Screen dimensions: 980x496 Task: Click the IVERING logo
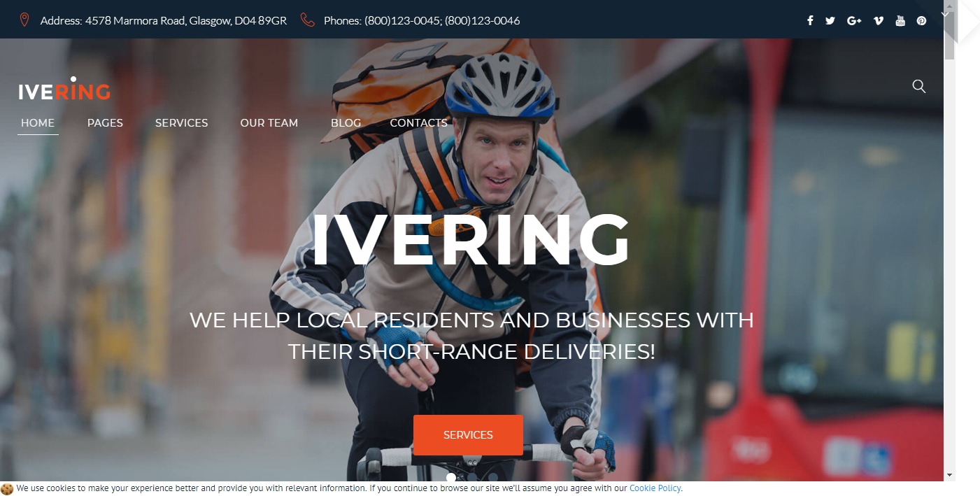pyautogui.click(x=64, y=89)
